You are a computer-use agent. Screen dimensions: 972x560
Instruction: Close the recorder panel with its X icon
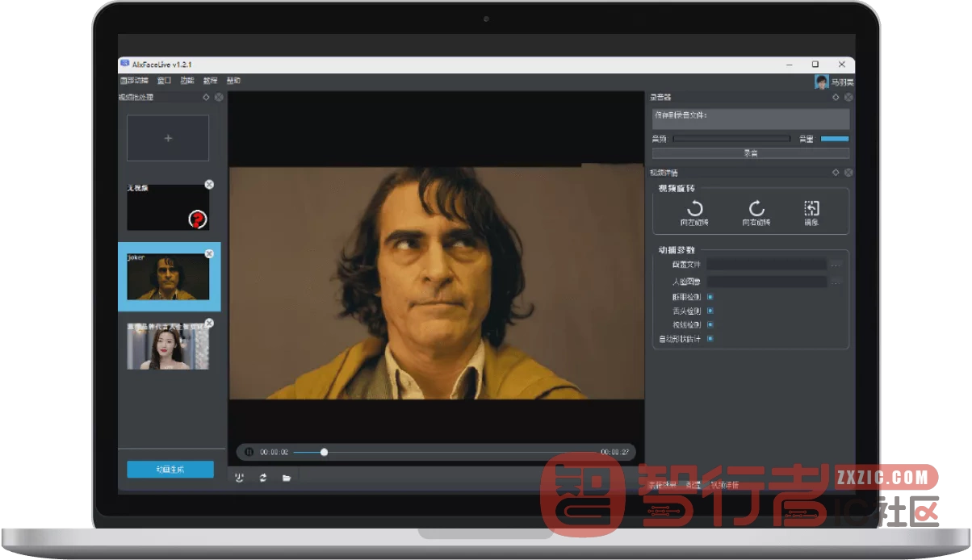click(848, 97)
